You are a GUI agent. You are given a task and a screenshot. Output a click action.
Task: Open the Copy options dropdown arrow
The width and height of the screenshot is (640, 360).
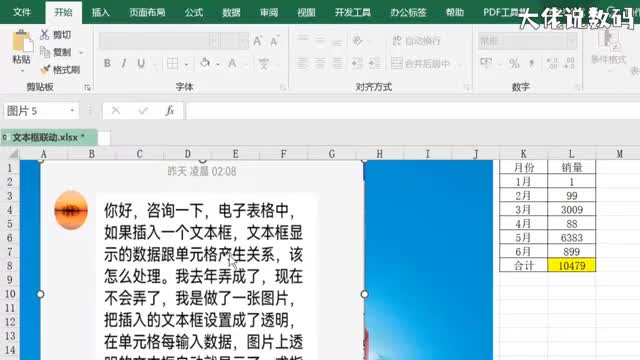[81, 53]
